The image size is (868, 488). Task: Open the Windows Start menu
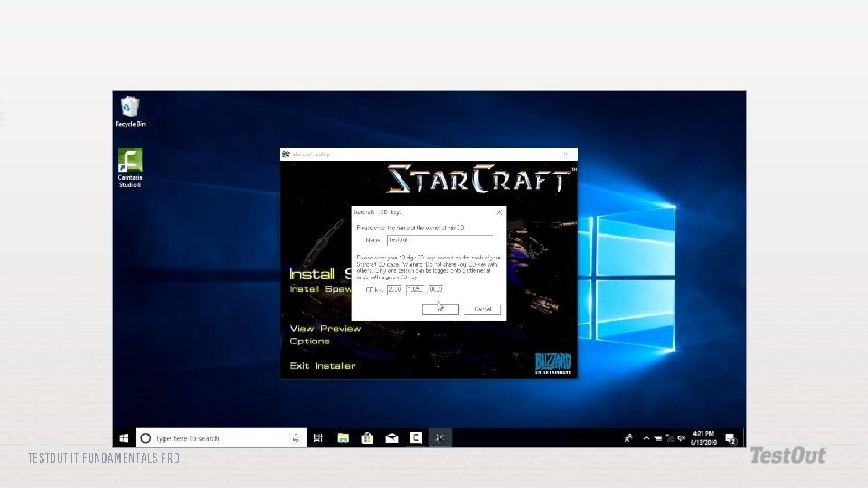[x=124, y=438]
